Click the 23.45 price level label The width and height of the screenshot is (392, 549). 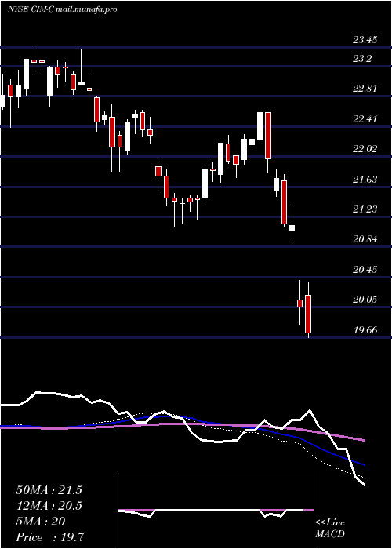[x=365, y=40]
